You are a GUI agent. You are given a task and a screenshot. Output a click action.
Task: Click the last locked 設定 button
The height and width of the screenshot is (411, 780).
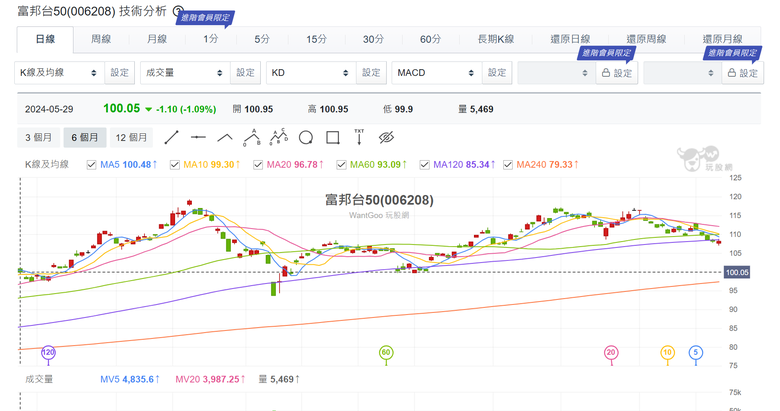[x=743, y=73]
